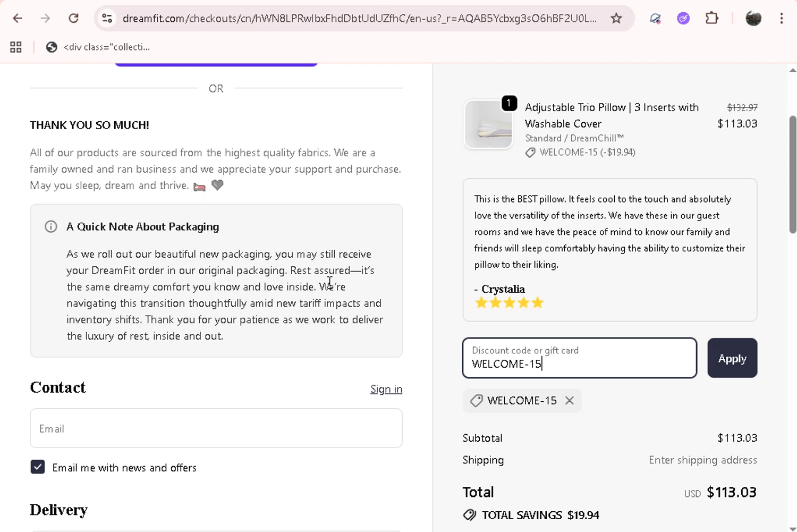Click the heart emoji after thrive
This screenshot has height=532, width=797.
click(x=217, y=185)
